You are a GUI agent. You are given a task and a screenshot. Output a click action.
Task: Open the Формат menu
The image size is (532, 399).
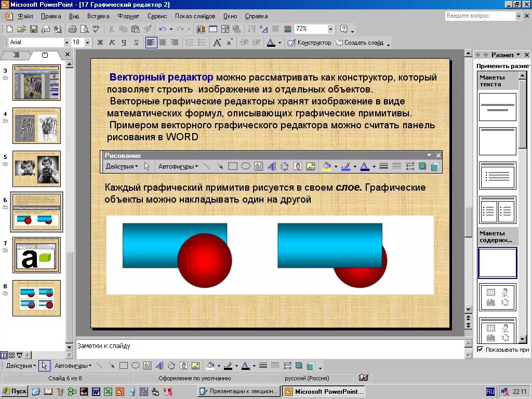click(x=128, y=16)
